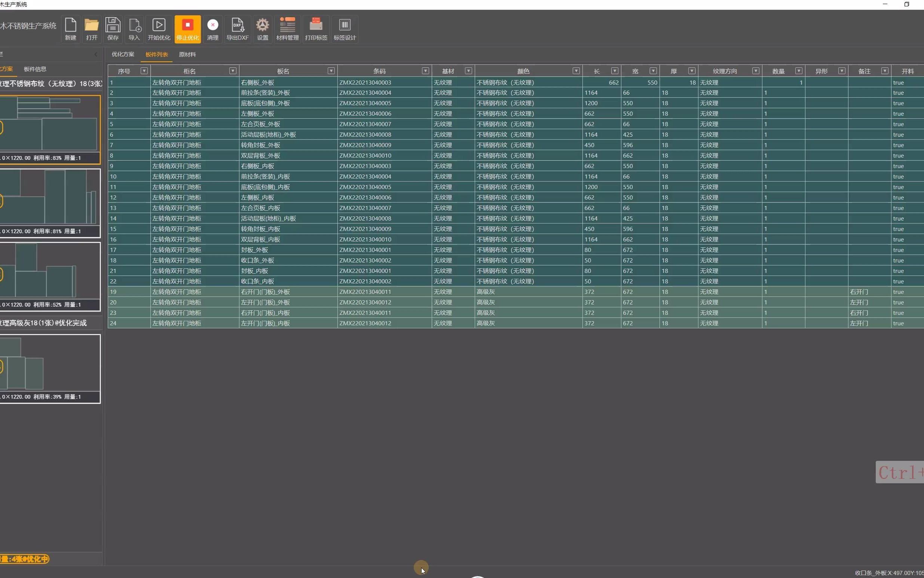Select row with 活动层板(地柜)_外板
Screen dimensions: 924x578
tap(515, 134)
